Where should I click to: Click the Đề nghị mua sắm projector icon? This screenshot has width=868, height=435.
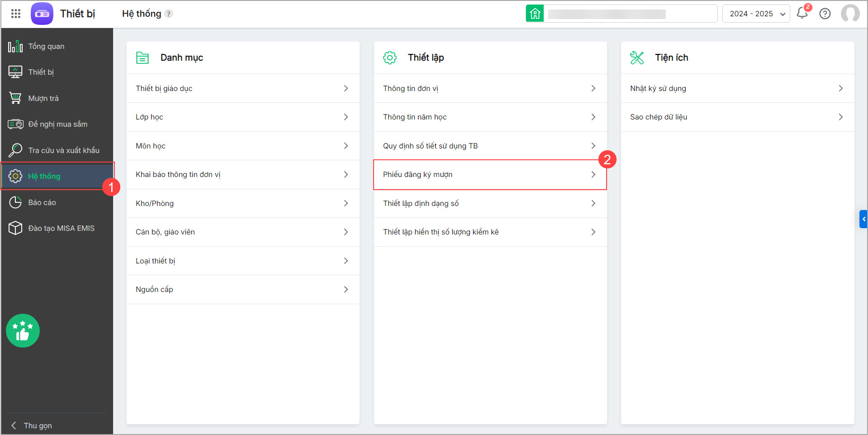pos(15,124)
